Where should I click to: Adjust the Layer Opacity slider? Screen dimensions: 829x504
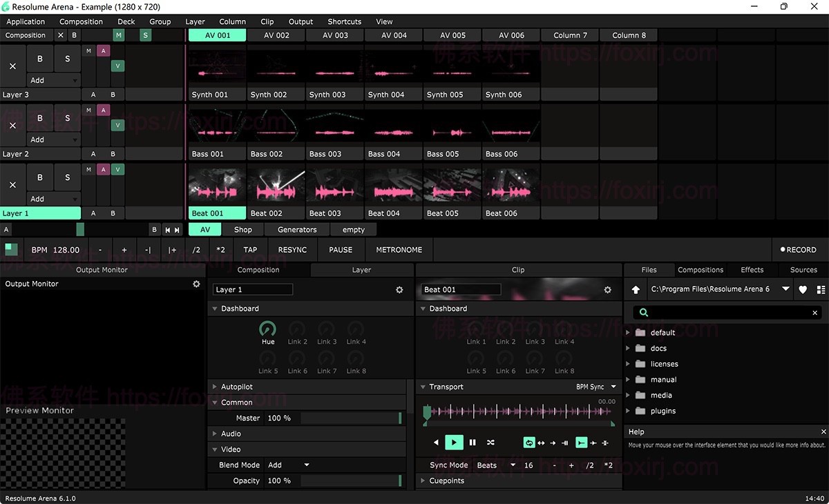coord(351,481)
